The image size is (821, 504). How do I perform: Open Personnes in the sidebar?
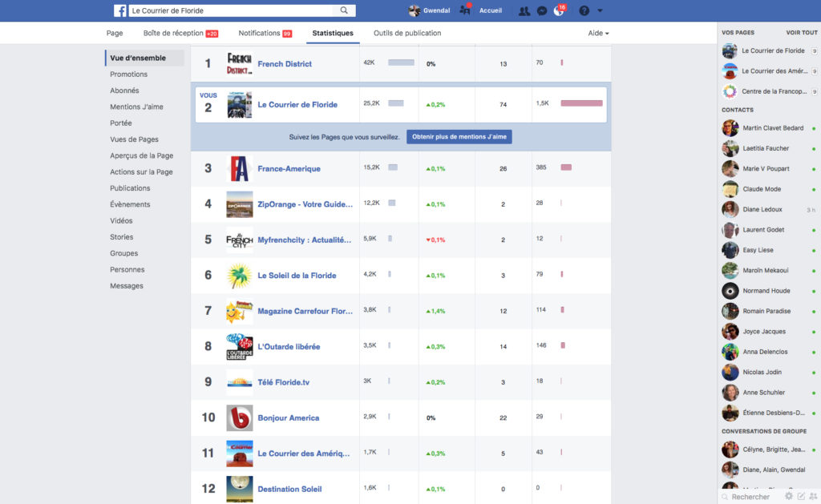tap(127, 269)
